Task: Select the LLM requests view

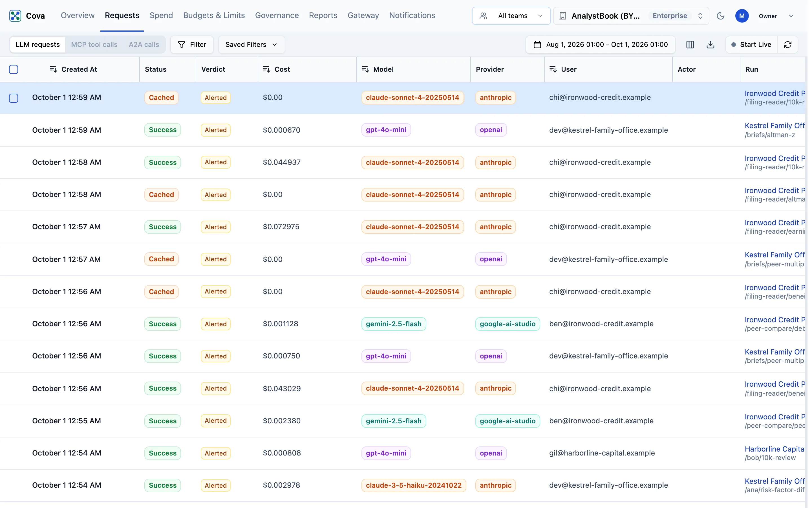Action: (x=37, y=45)
